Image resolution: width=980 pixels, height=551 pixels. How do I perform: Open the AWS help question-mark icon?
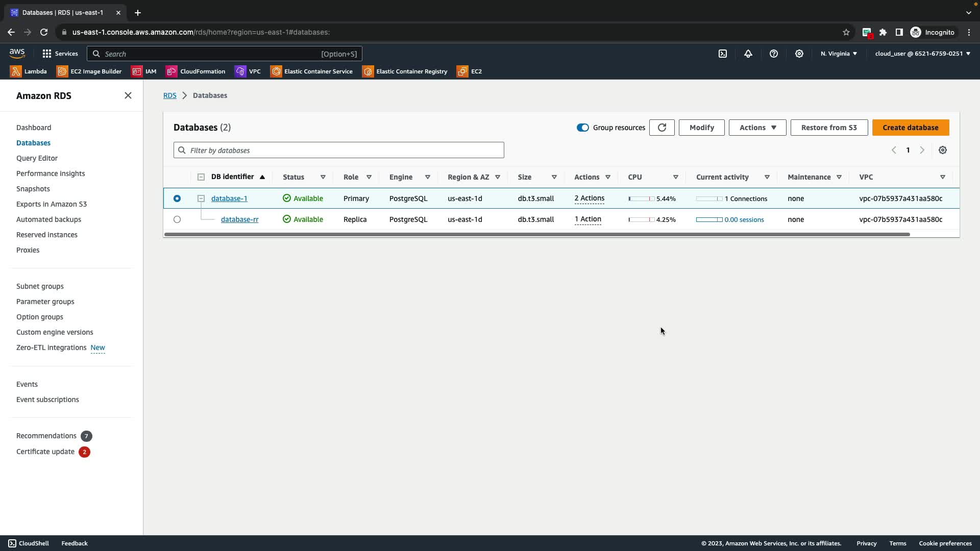(774, 54)
